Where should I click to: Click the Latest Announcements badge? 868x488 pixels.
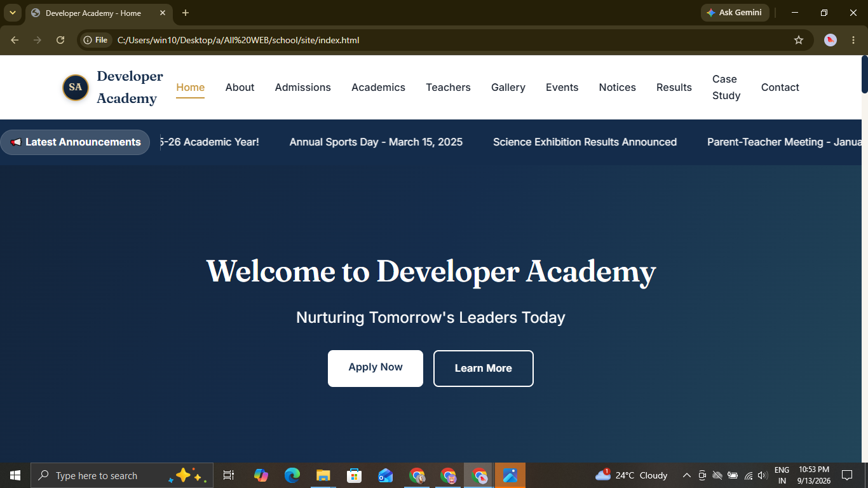point(75,142)
